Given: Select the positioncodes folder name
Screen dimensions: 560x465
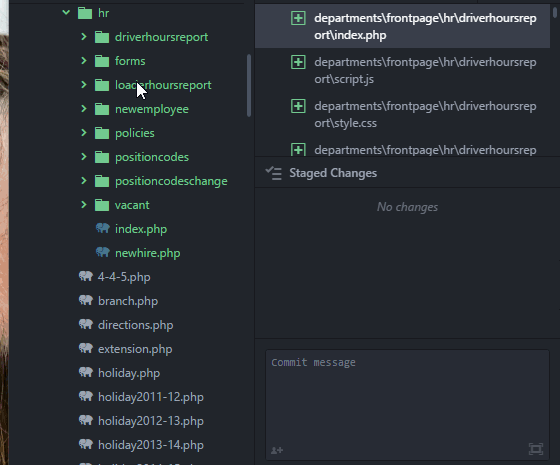Looking at the screenshot, I should pyautogui.click(x=152, y=157).
